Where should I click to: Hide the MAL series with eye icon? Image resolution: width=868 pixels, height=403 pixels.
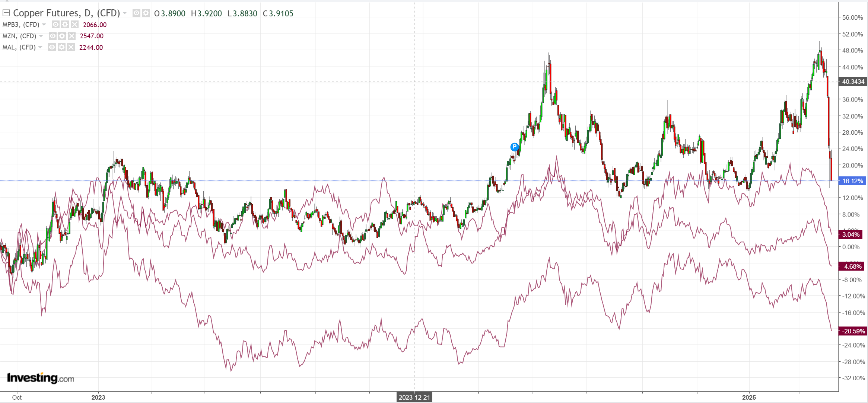(x=52, y=47)
